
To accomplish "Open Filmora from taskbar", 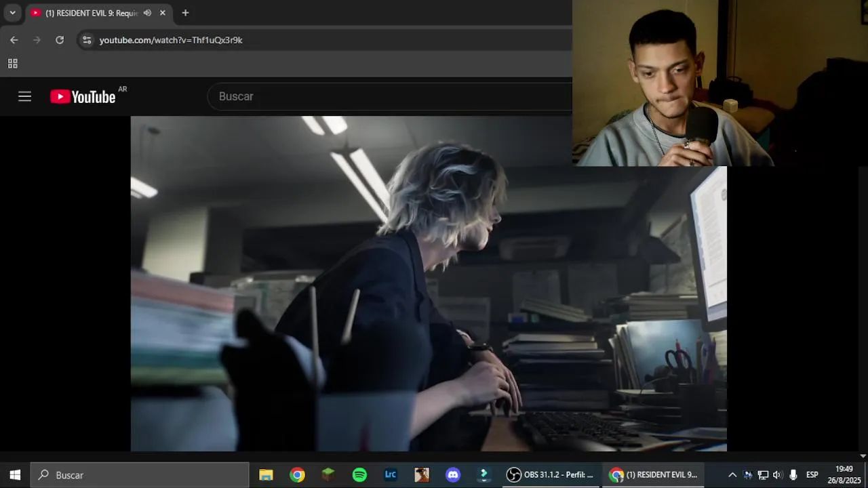I will tap(484, 475).
